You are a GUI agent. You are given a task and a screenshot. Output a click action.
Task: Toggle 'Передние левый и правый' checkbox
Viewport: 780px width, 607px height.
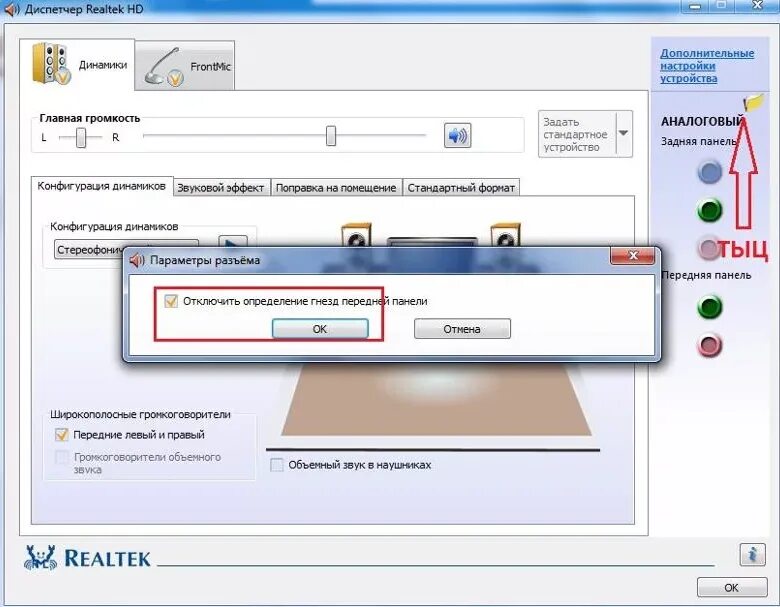62,434
